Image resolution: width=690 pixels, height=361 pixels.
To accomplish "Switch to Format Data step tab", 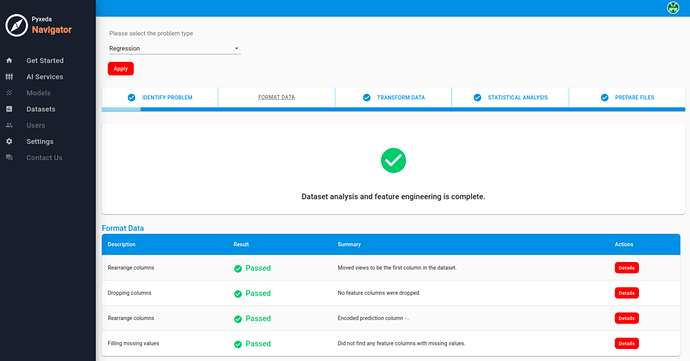I will click(x=276, y=97).
